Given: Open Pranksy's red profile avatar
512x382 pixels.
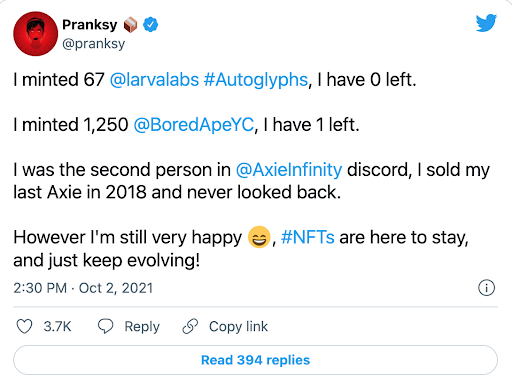Looking at the screenshot, I should [x=36, y=34].
